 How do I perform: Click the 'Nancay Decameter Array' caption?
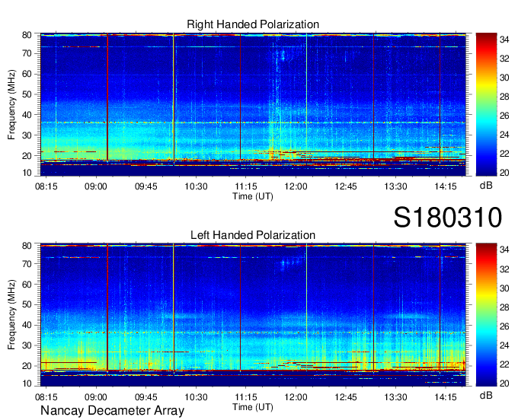pyautogui.click(x=112, y=410)
